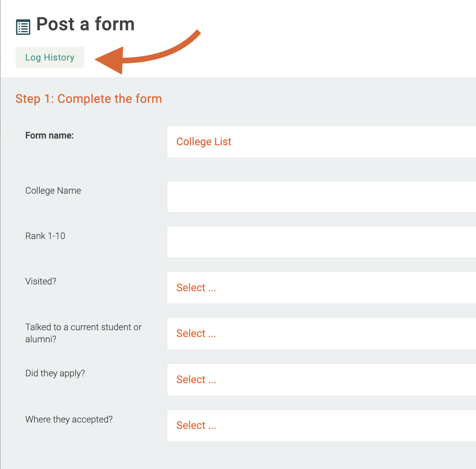
Task: Click the College Name field label
Action: pyautogui.click(x=53, y=191)
